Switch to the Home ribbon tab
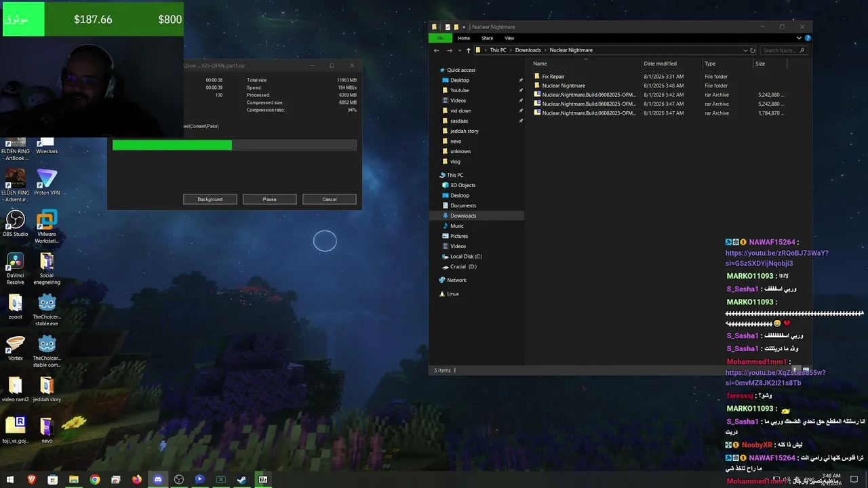The width and height of the screenshot is (868, 488). click(464, 38)
